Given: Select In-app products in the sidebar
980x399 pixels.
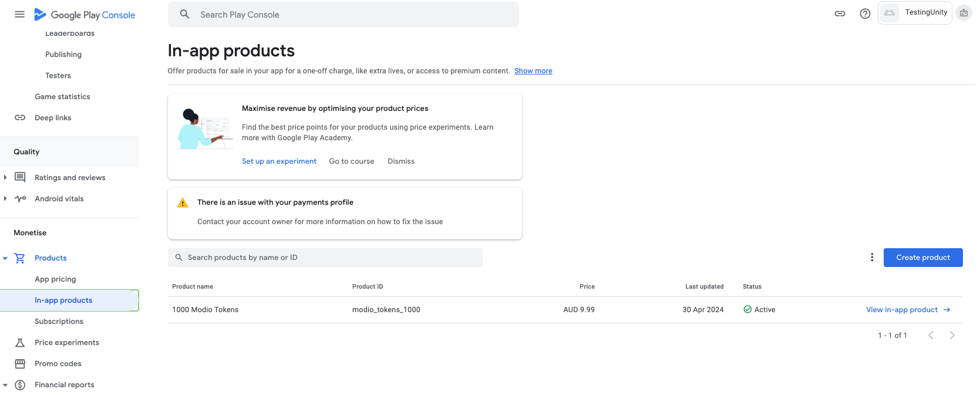Looking at the screenshot, I should [x=69, y=300].
